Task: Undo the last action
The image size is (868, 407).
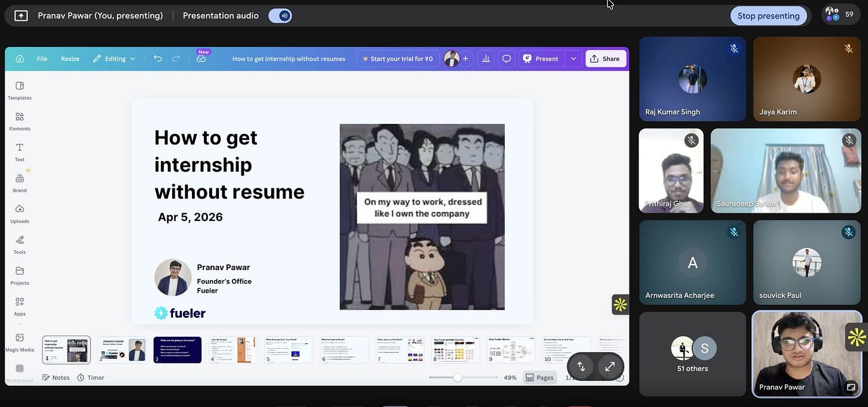Action: pyautogui.click(x=157, y=58)
